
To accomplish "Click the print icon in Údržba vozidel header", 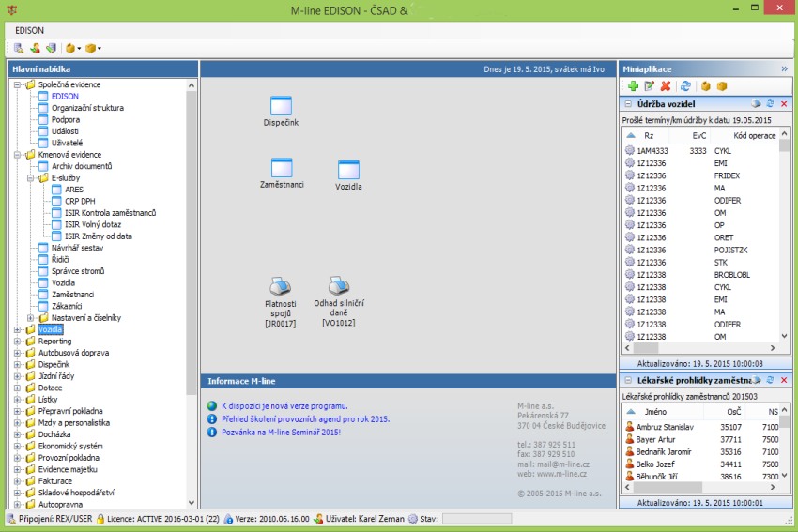I will click(754, 103).
